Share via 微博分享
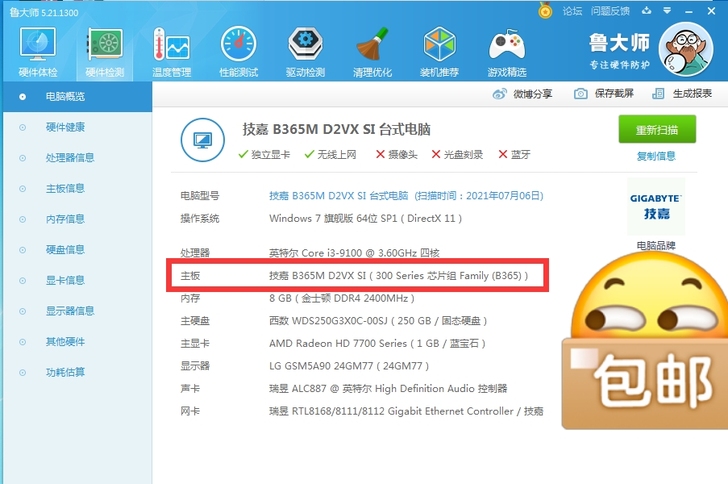 [x=522, y=94]
